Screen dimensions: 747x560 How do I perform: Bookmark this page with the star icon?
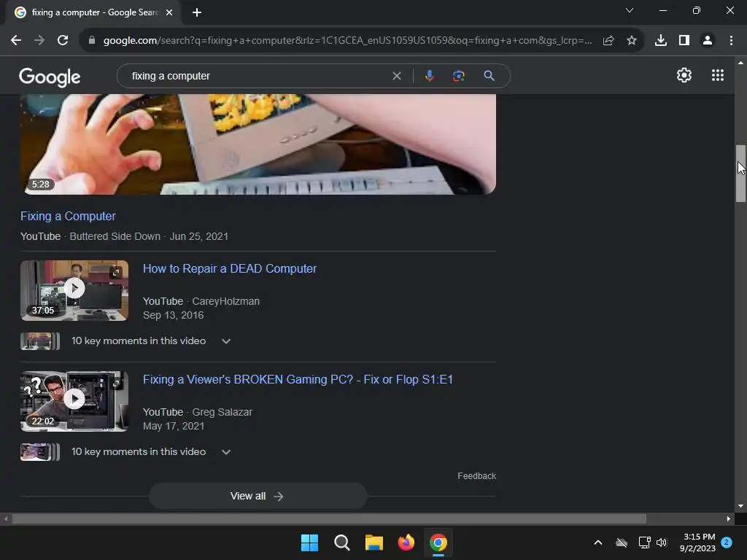click(x=632, y=41)
